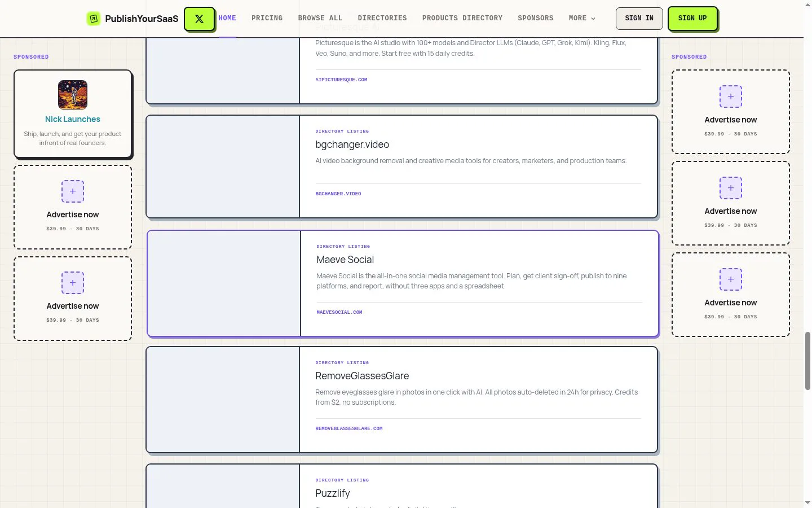Open BROWSE ALL in navigation
The width and height of the screenshot is (812, 508).
[x=320, y=18]
